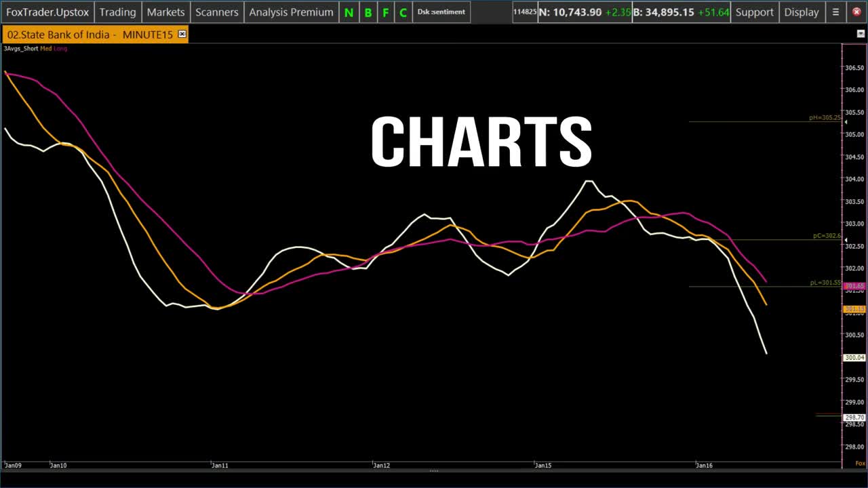Image resolution: width=868 pixels, height=488 pixels.
Task: Click the orange 301.13 price tag
Action: 854,309
